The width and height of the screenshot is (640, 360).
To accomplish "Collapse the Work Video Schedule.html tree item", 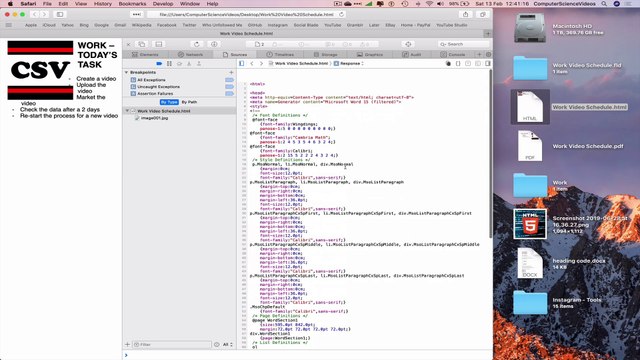I will (x=127, y=111).
